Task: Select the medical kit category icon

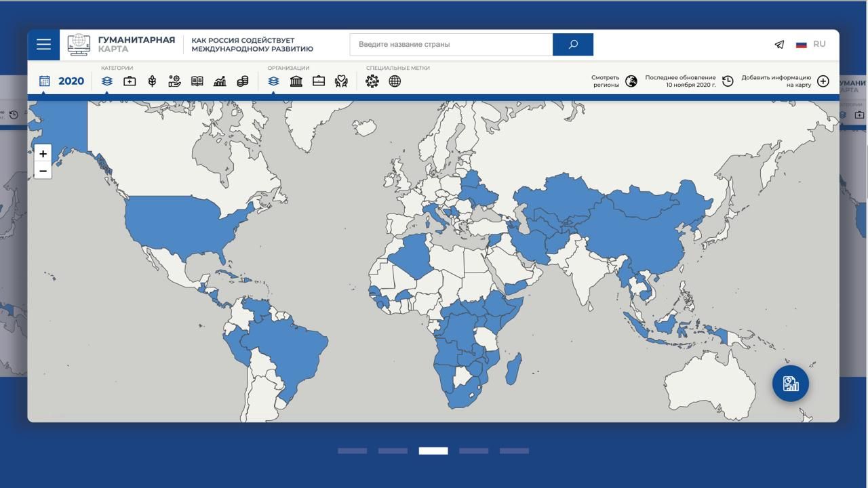Action: coord(130,81)
